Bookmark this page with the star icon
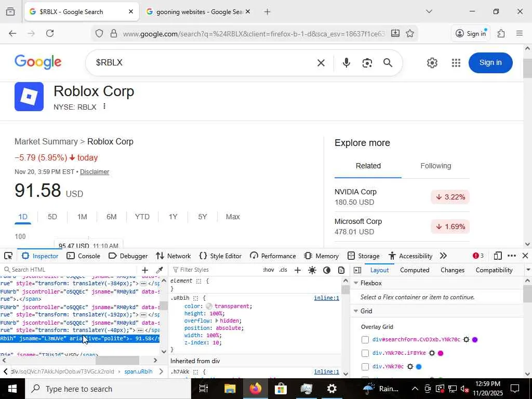The height and width of the screenshot is (399, 532). tap(410, 33)
